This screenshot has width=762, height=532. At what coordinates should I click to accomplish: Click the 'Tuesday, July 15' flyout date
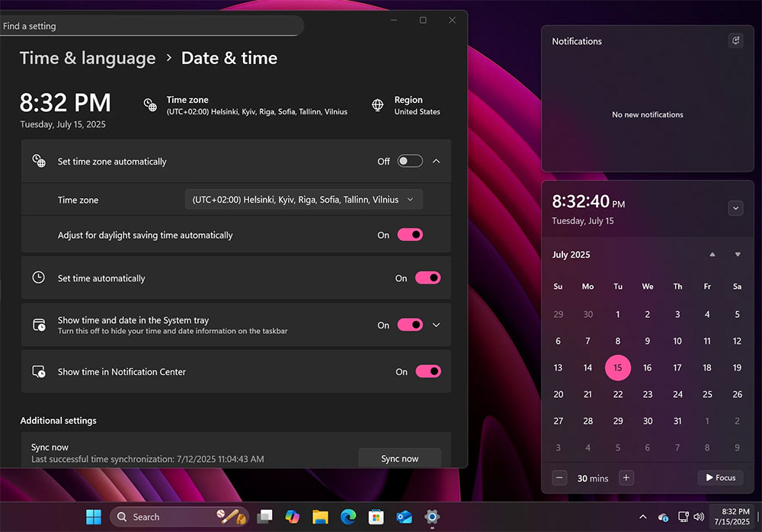pyautogui.click(x=583, y=221)
